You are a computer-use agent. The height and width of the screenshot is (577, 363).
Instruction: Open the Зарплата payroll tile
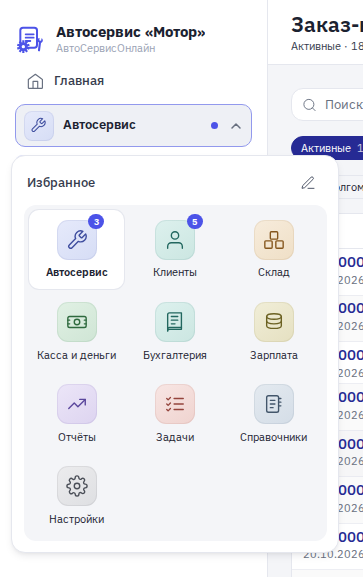pos(274,332)
